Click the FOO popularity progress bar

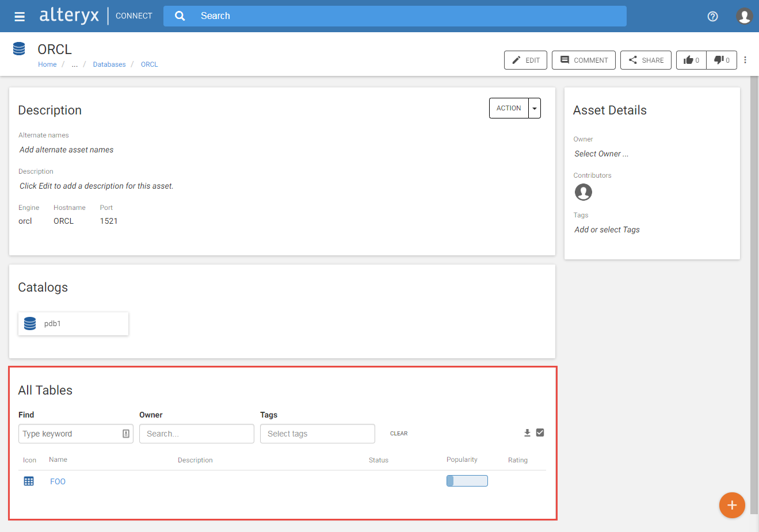pyautogui.click(x=467, y=480)
